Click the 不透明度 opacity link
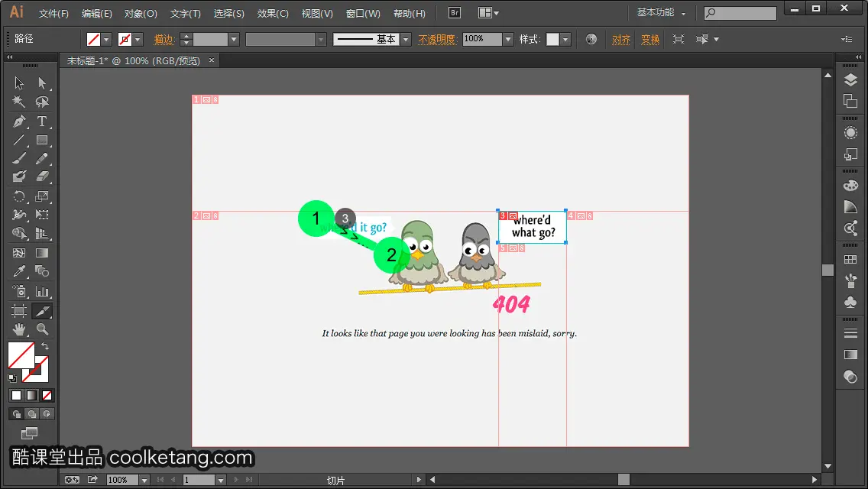 click(x=437, y=39)
